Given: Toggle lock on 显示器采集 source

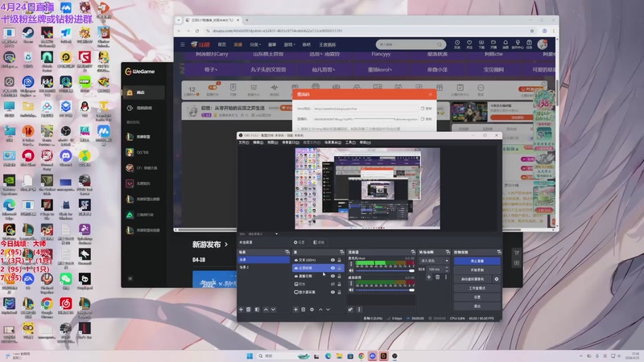Looking at the screenshot, I should [x=339, y=292].
